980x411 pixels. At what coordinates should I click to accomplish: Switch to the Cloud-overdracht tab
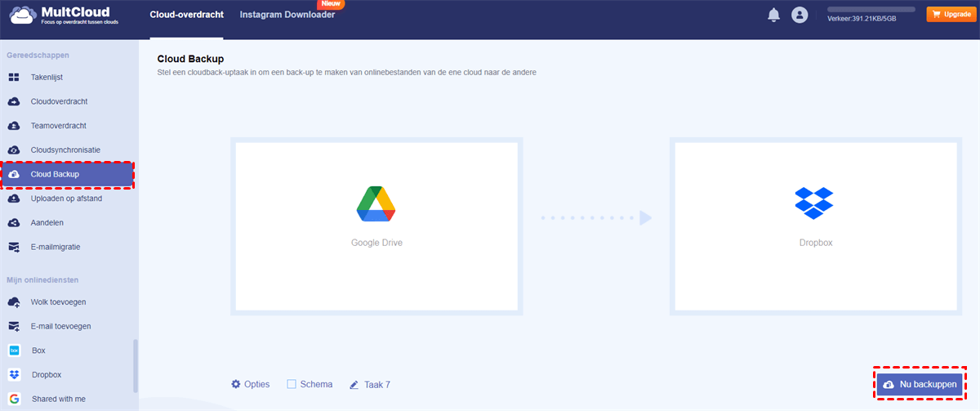(x=185, y=15)
